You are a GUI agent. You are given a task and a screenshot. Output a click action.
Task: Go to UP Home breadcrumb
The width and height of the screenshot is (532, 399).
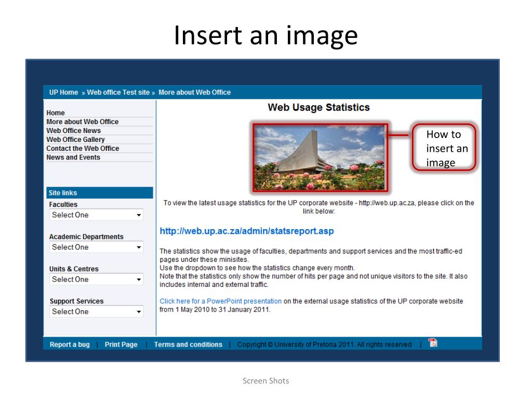click(63, 92)
